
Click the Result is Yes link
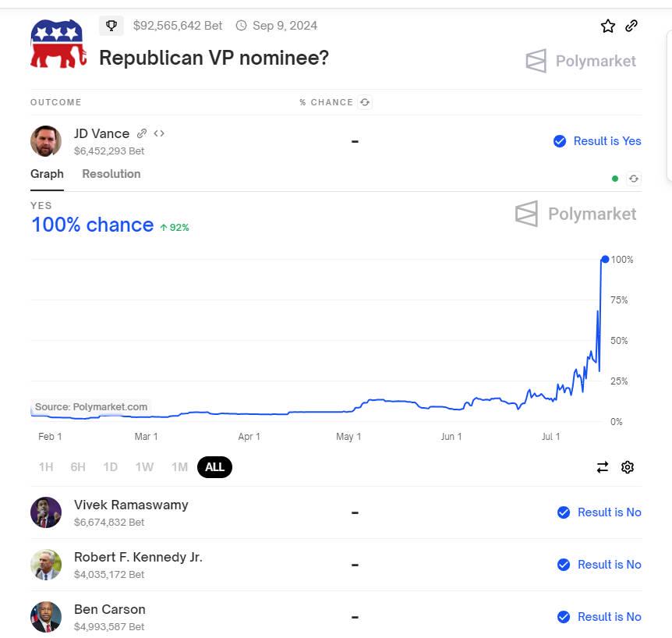click(x=607, y=141)
